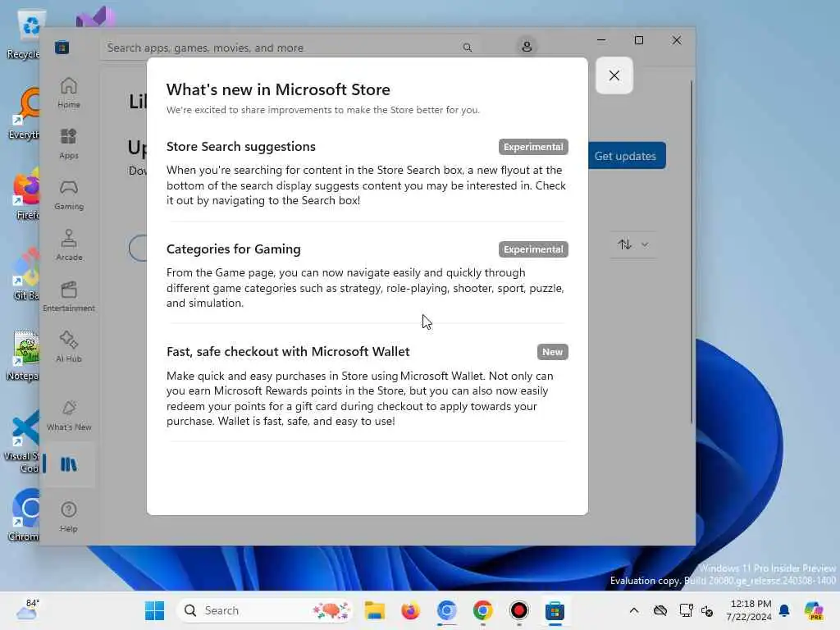Open Google Chrome from taskbar
The width and height of the screenshot is (840, 630).
[482, 610]
